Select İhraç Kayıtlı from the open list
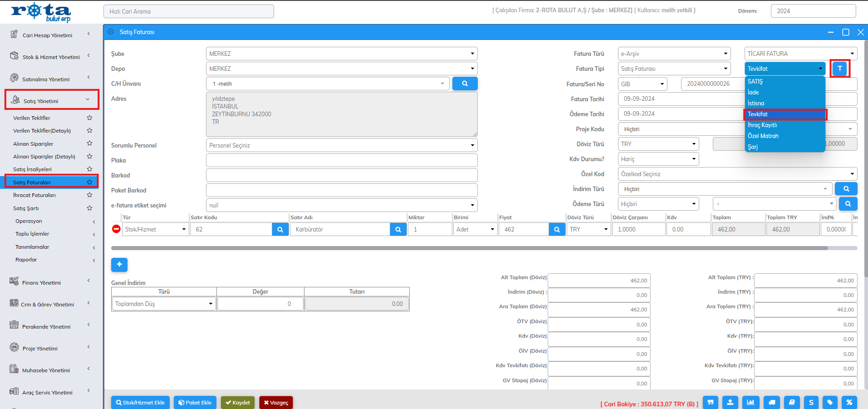The width and height of the screenshot is (868, 409). point(762,125)
